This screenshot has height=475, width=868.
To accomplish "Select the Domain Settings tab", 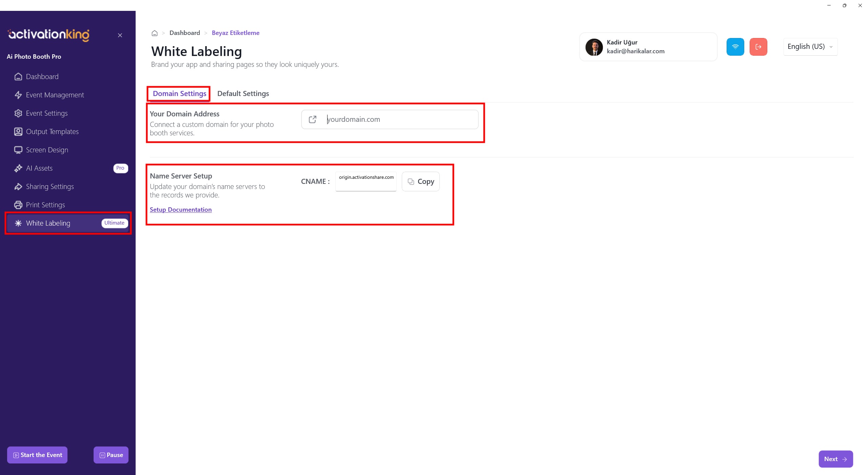I will 179,94.
